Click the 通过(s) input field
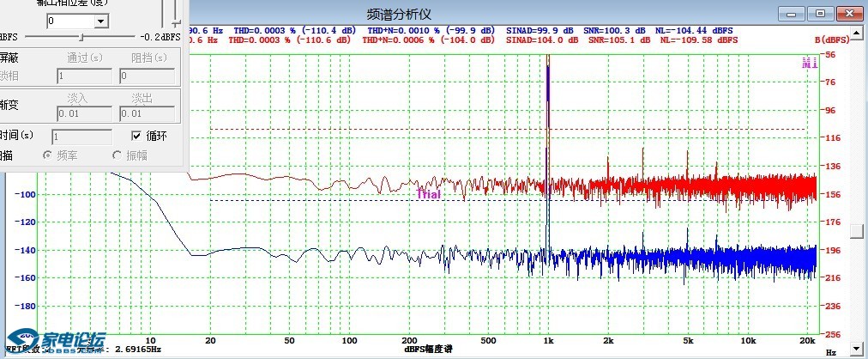The image size is (868, 359). (x=84, y=76)
